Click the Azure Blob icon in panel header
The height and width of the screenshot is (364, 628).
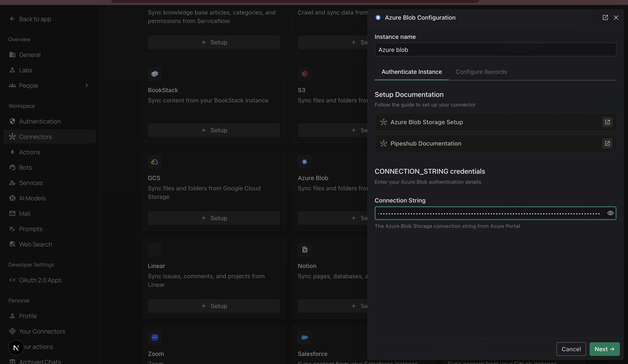click(378, 17)
